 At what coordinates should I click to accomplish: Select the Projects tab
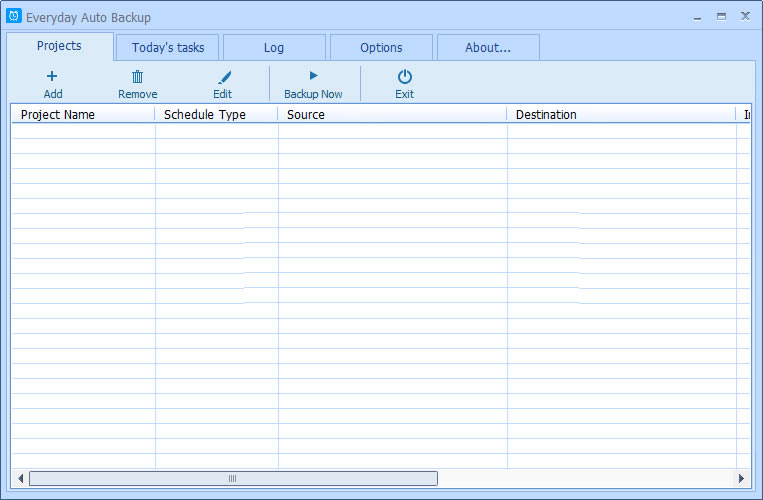click(x=59, y=46)
